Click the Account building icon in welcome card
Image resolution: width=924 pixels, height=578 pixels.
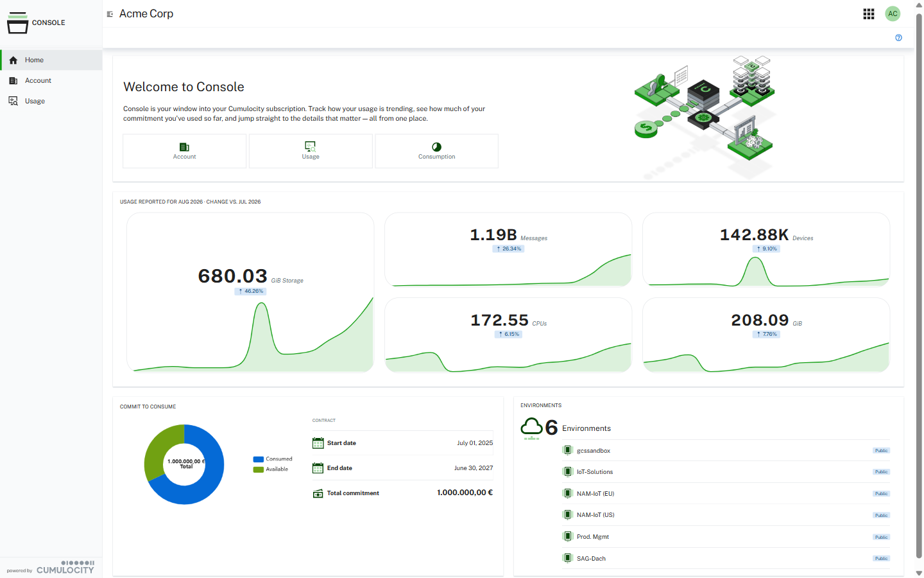[184, 146]
